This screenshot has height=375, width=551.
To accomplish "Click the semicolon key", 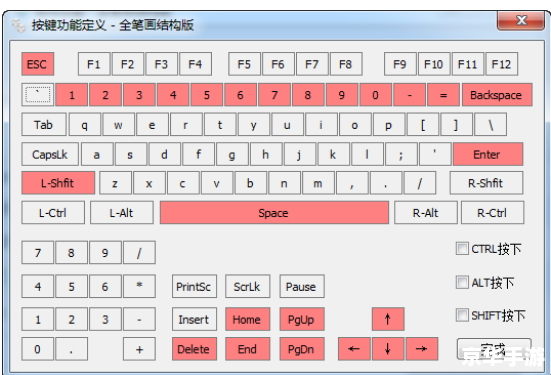I will point(401,154).
